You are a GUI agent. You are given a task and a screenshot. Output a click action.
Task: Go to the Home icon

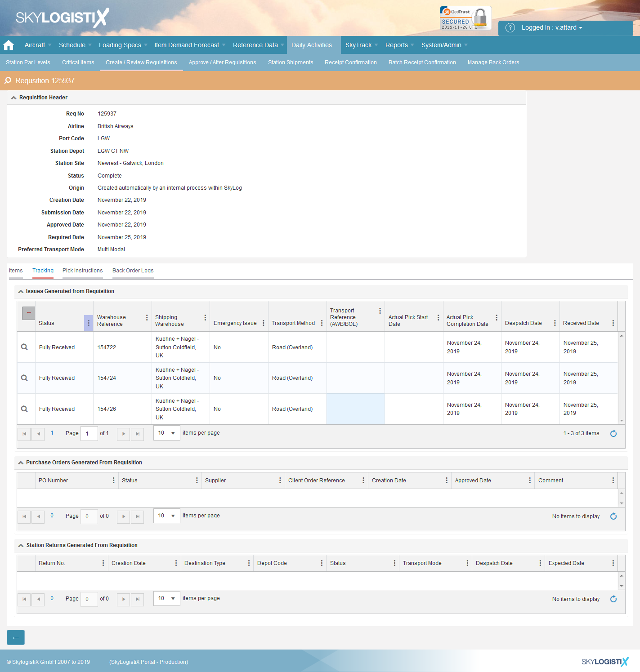[x=9, y=45]
